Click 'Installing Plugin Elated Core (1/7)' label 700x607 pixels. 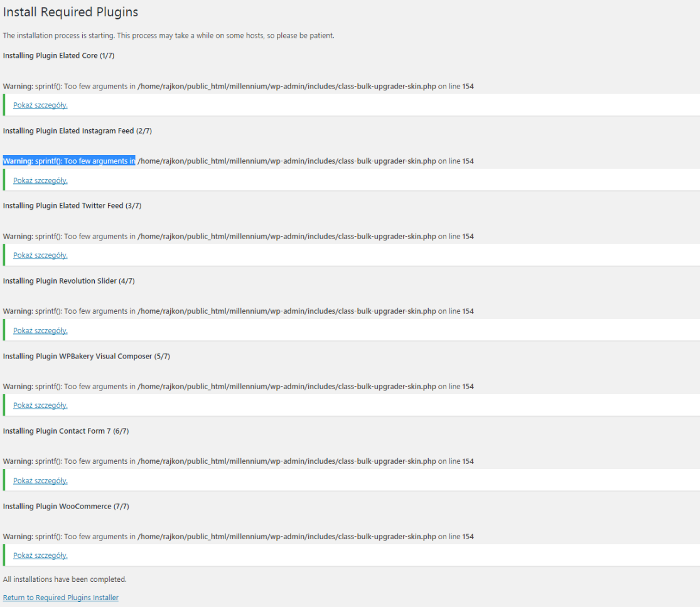tap(58, 55)
